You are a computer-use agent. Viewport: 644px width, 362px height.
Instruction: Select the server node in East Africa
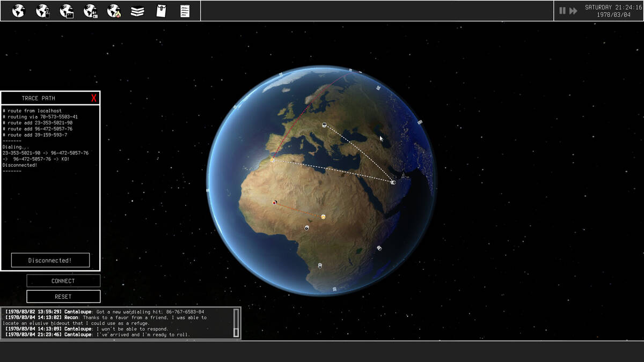coord(379,248)
